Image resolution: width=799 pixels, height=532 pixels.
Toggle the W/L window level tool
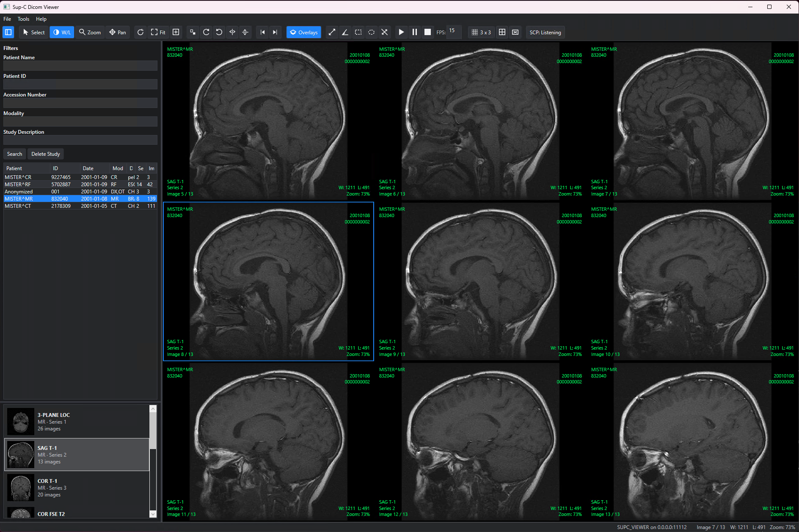click(x=62, y=32)
